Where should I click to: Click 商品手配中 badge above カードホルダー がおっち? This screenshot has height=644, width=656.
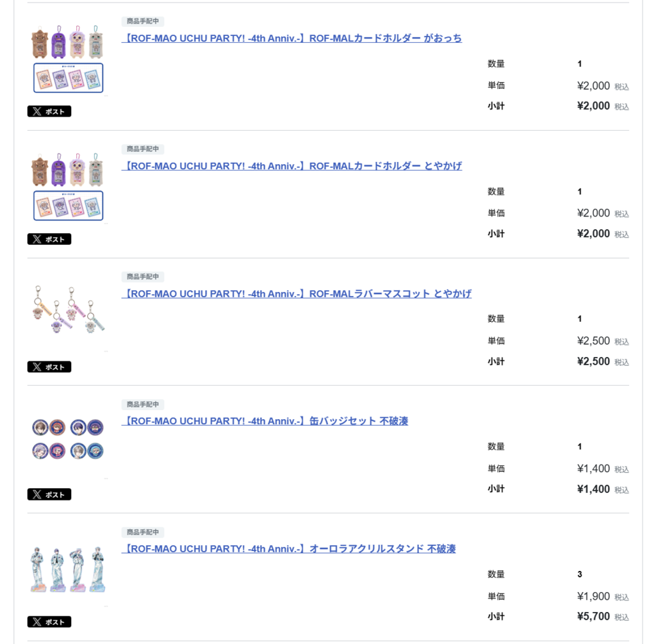coord(143,22)
